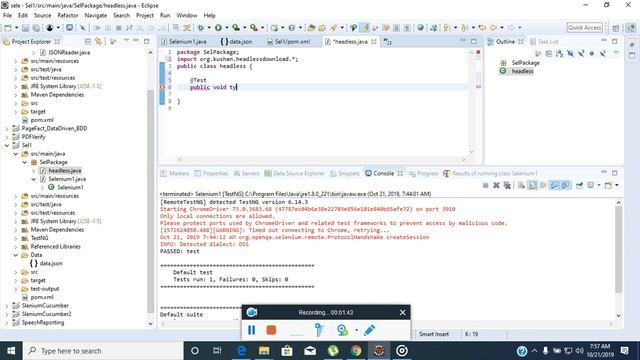The height and width of the screenshot is (360, 640).
Task: Stop the screen recording
Action: coord(271,330)
